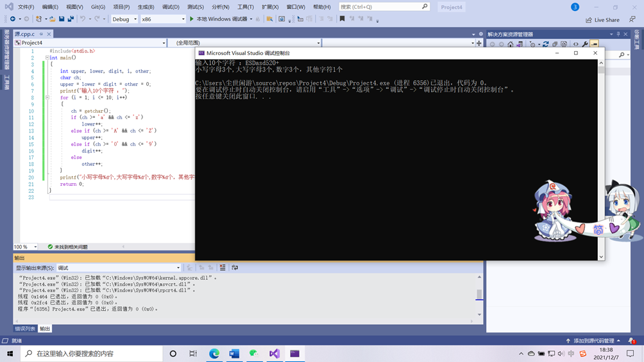Click the Open File toolbar icon
Viewport: 644px width, 362px height.
[x=53, y=19]
